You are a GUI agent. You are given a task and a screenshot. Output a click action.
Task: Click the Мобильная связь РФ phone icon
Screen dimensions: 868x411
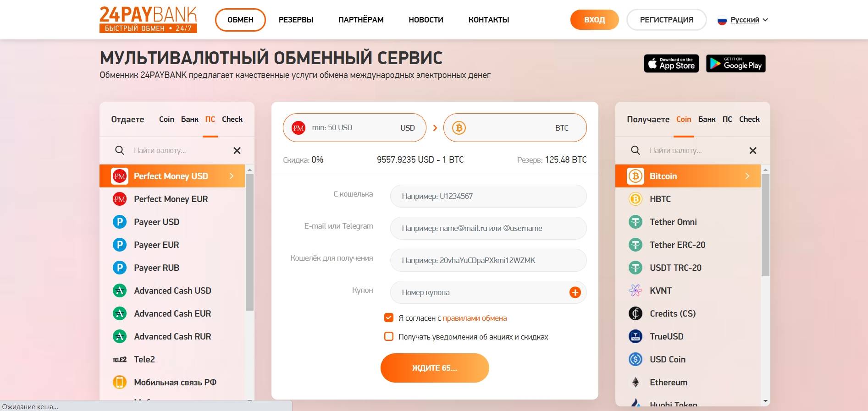(x=120, y=382)
